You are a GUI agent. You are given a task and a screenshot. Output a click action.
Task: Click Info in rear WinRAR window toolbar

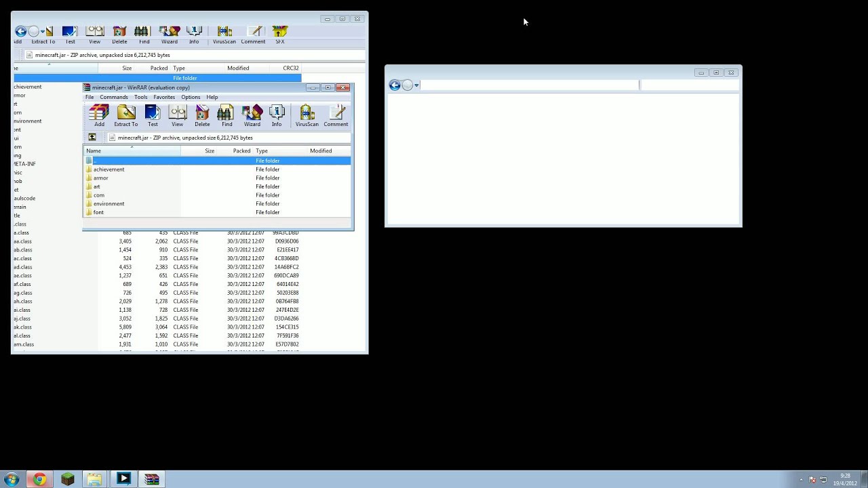(x=194, y=35)
